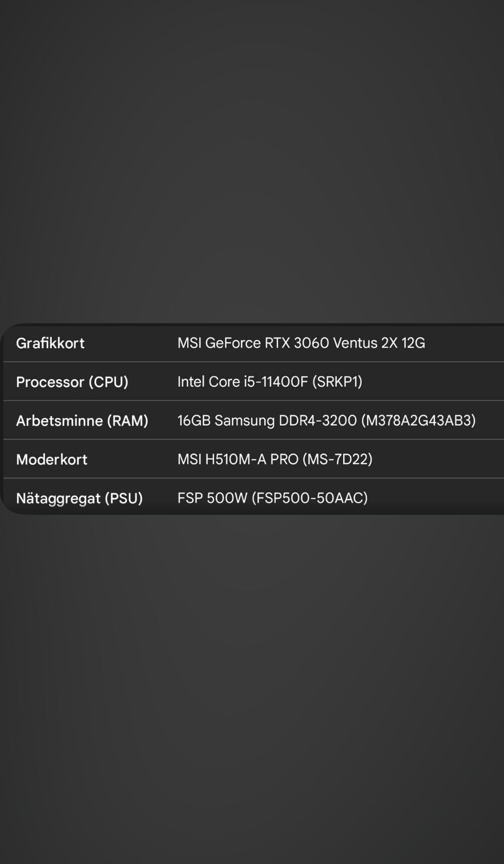Click the word Arbetsminne in the label
This screenshot has width=504, height=864.
(x=59, y=421)
